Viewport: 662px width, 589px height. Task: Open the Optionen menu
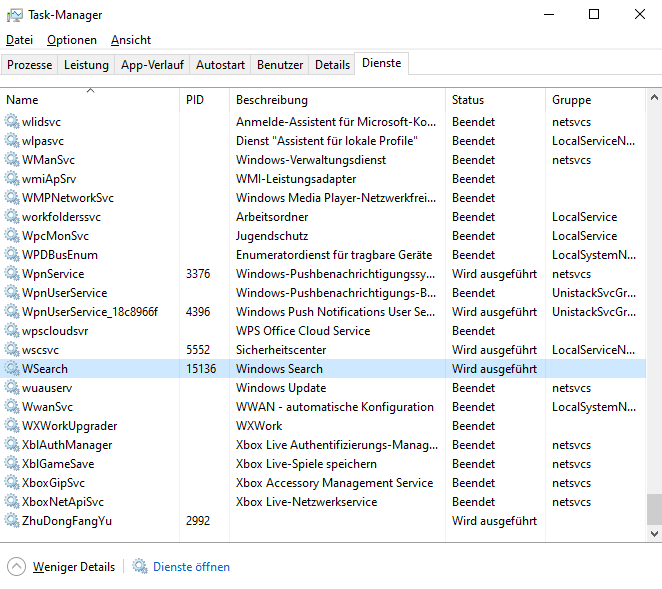(72, 40)
